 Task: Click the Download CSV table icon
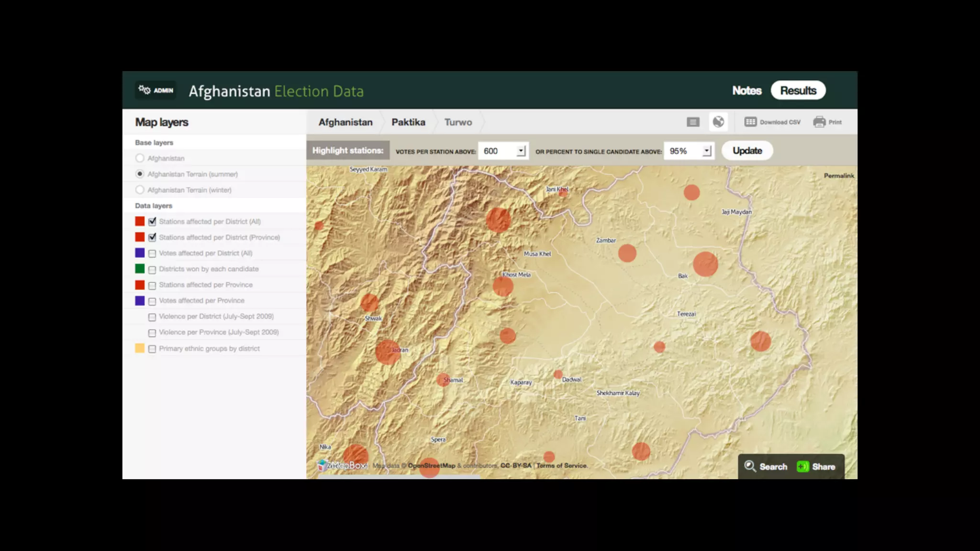750,122
